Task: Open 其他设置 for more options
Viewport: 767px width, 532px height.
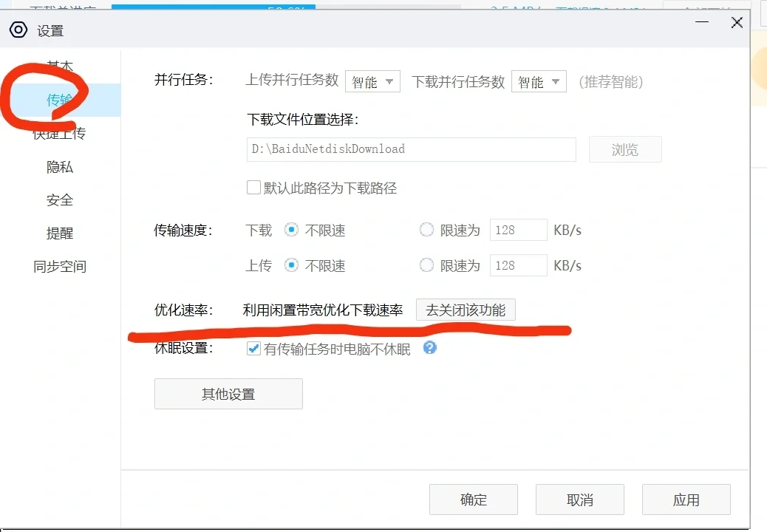Action: (x=228, y=393)
